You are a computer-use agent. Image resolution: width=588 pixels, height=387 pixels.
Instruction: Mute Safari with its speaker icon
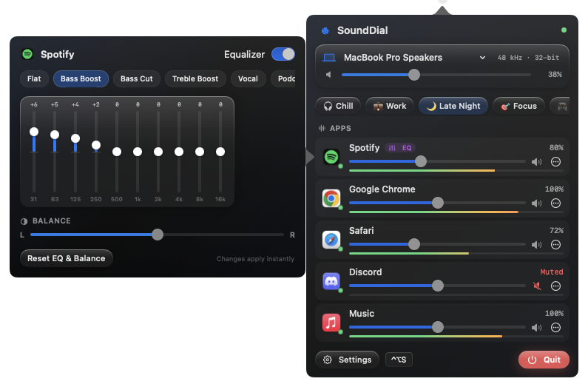pos(537,245)
